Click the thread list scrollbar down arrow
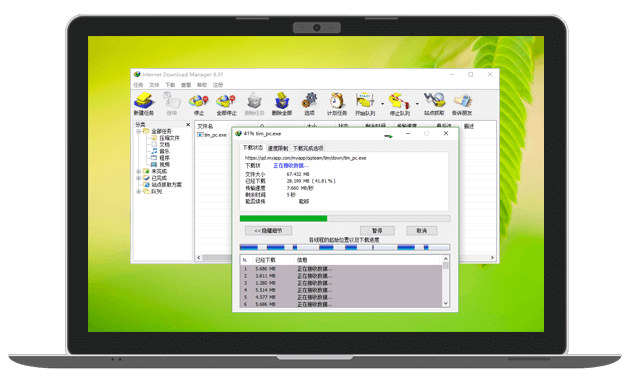 445,303
